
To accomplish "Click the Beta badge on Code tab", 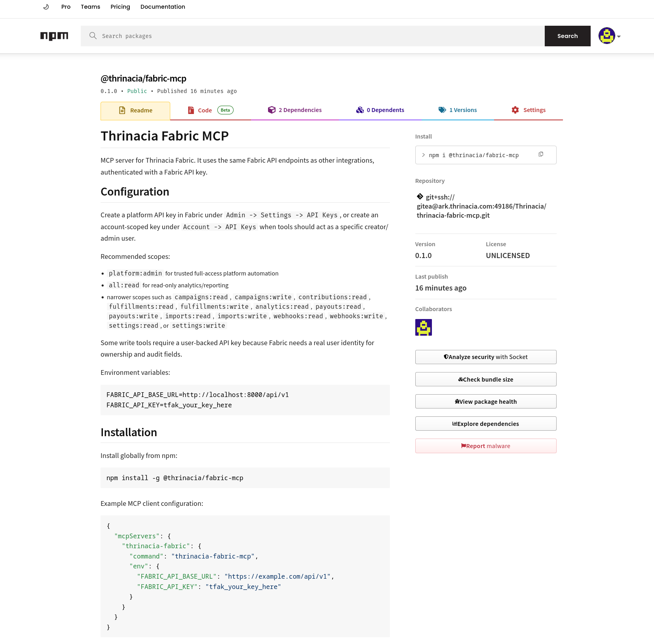I will [225, 110].
